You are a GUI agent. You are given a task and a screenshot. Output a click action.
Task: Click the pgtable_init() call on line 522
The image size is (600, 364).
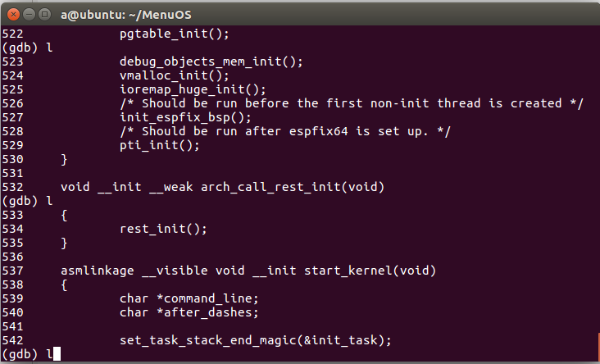[x=175, y=34]
